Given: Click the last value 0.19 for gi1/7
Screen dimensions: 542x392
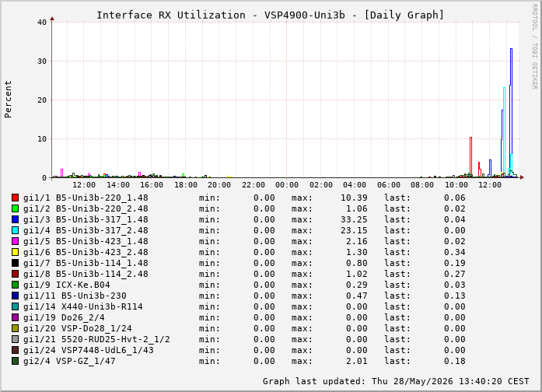Looking at the screenshot, I should point(455,263).
